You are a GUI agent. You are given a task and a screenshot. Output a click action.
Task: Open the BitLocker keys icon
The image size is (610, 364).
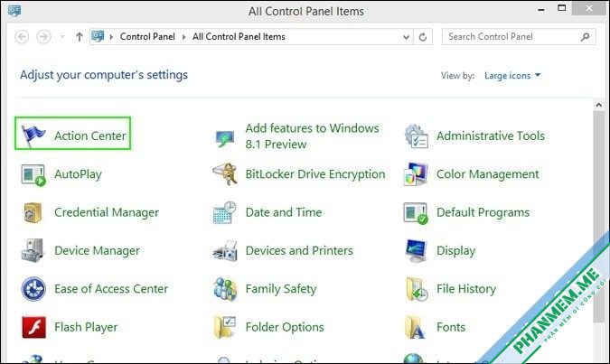(225, 173)
